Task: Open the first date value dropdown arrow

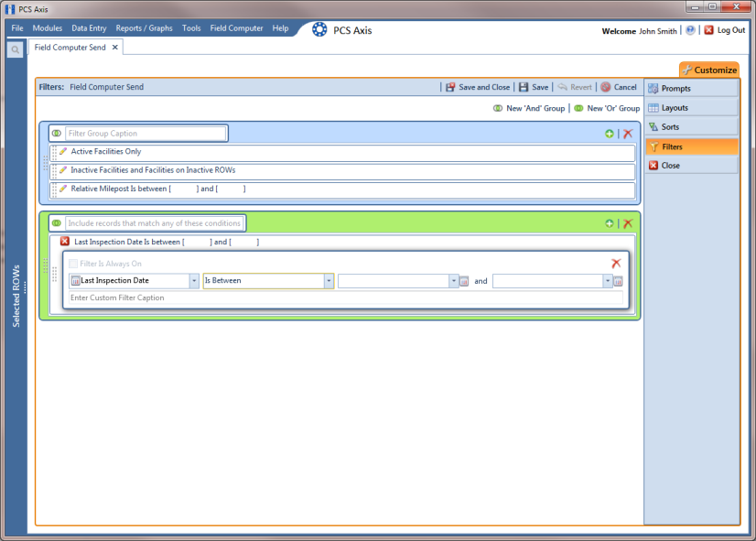Action: [x=454, y=281]
